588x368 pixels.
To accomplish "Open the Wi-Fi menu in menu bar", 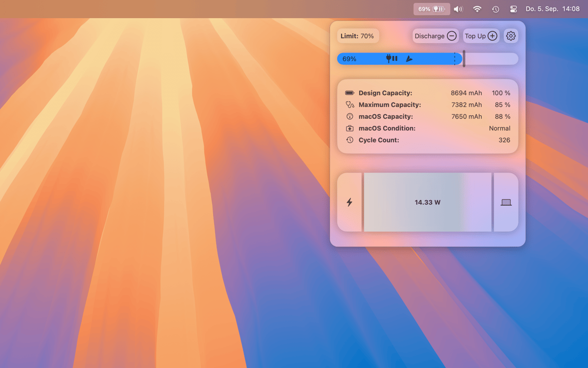I will tap(477, 9).
